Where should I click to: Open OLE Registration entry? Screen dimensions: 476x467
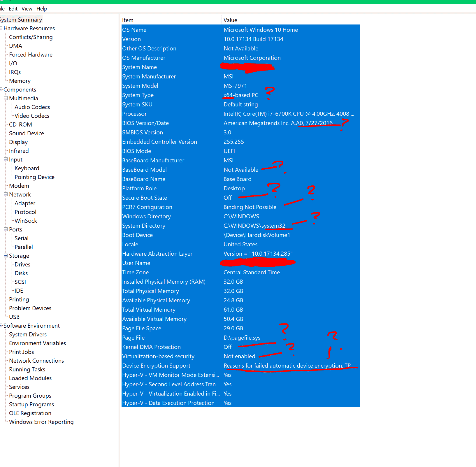click(30, 413)
